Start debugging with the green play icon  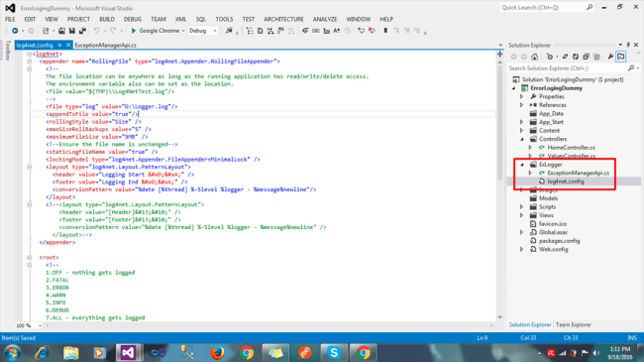click(134, 31)
